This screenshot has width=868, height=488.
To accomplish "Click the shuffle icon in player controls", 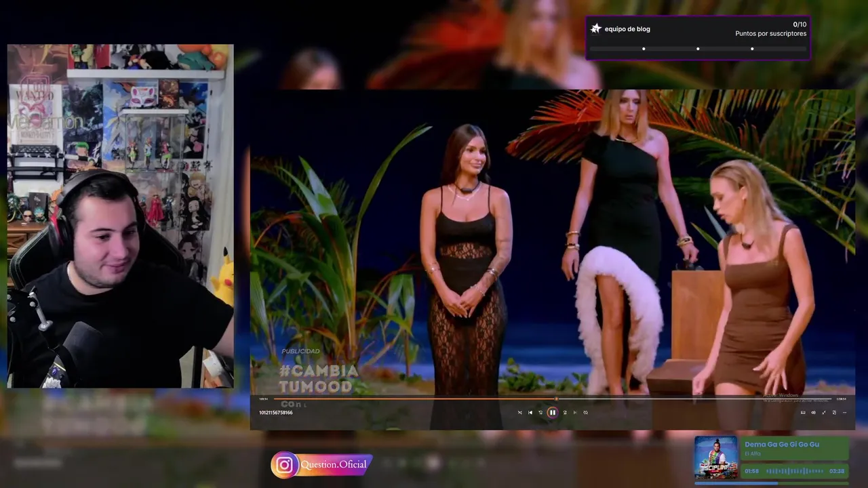I will (520, 412).
